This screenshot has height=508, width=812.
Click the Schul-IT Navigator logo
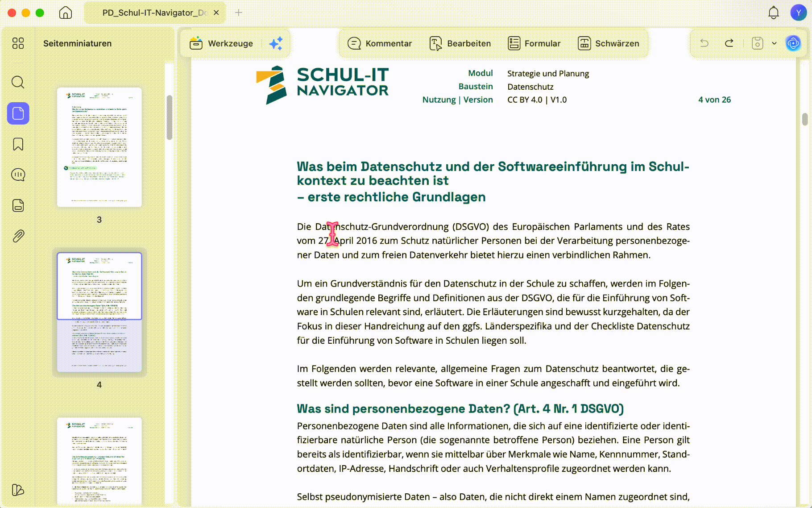(322, 85)
